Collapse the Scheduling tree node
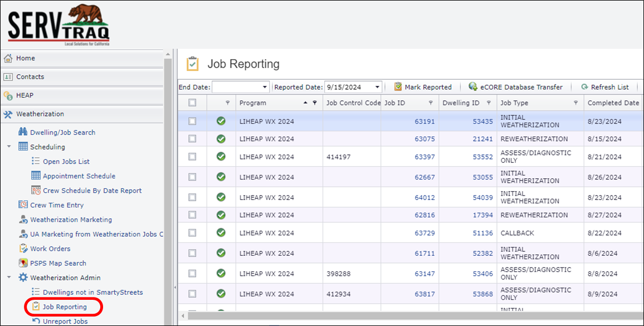 pos(9,147)
